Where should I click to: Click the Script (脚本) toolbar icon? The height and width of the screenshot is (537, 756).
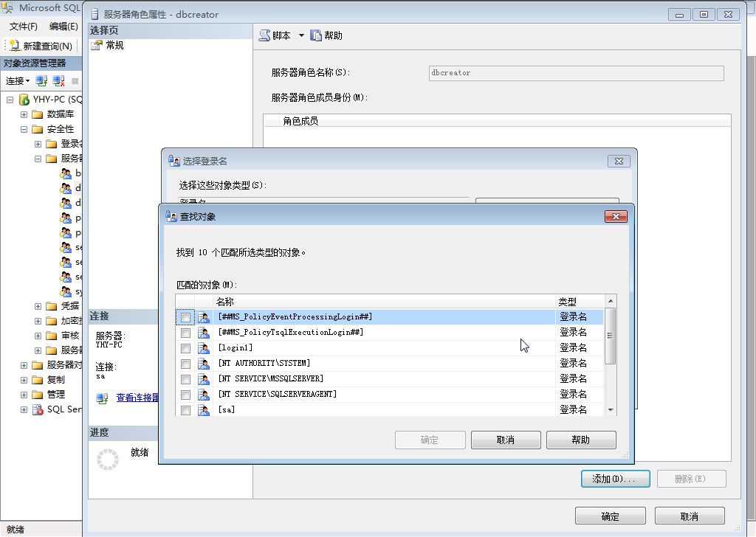(x=264, y=35)
